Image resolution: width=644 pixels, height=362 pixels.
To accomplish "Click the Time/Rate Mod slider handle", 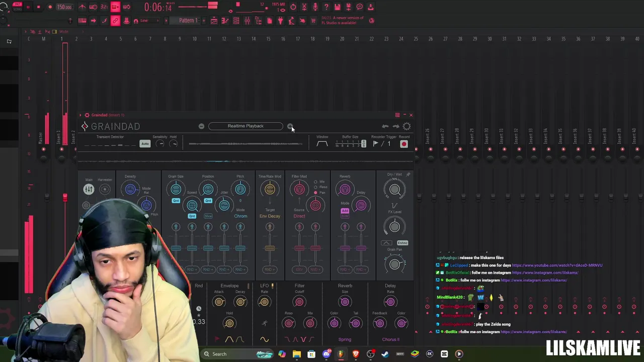I will coord(270,248).
